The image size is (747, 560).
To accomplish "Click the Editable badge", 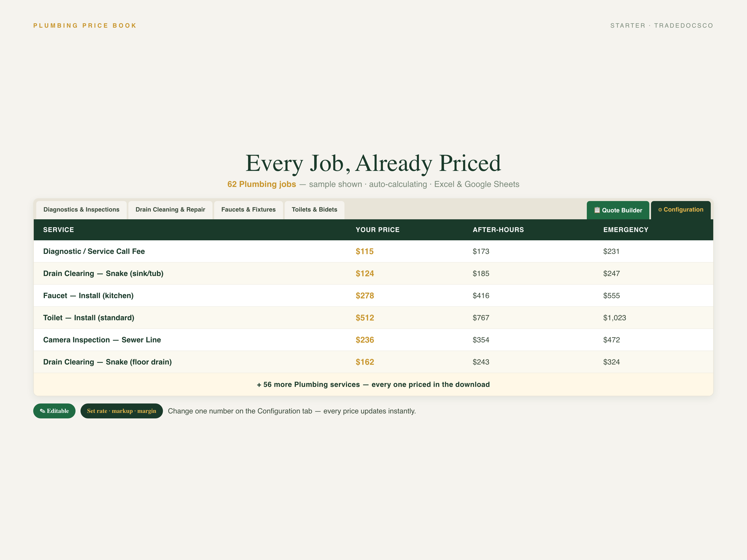I will (55, 411).
